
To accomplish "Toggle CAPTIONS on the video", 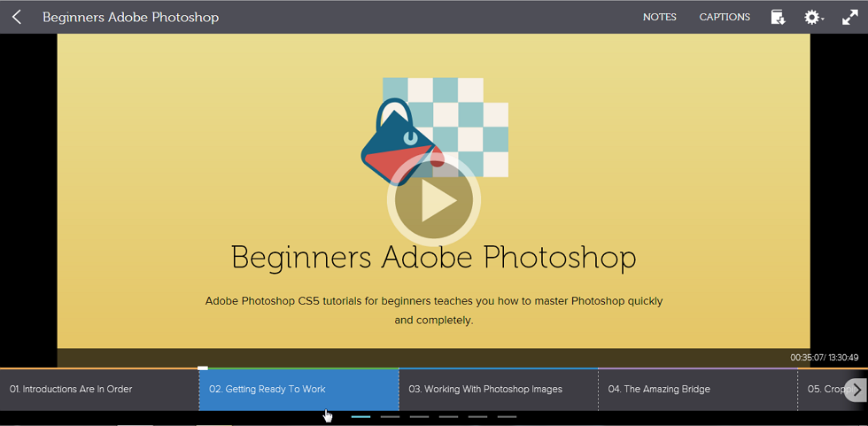I will pyautogui.click(x=725, y=17).
